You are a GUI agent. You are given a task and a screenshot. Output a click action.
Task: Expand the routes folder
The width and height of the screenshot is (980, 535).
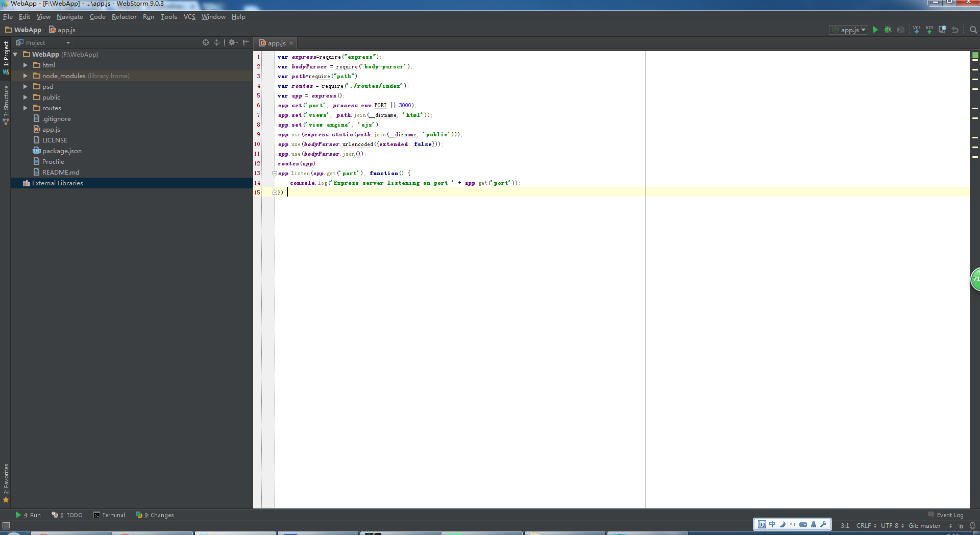pos(25,108)
